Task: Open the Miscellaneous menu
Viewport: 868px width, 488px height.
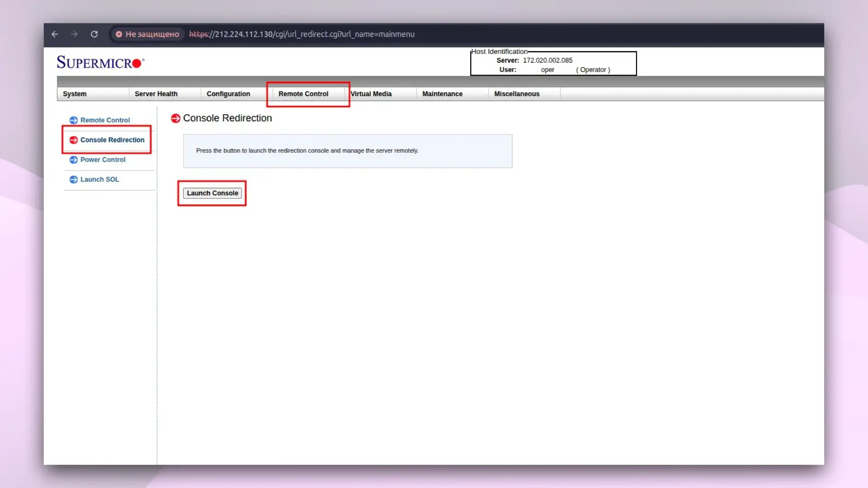Action: pyautogui.click(x=517, y=94)
